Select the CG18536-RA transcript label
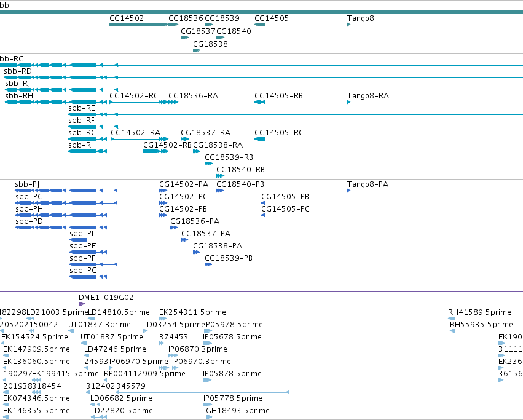The height and width of the screenshot is (420, 523). coord(194,96)
